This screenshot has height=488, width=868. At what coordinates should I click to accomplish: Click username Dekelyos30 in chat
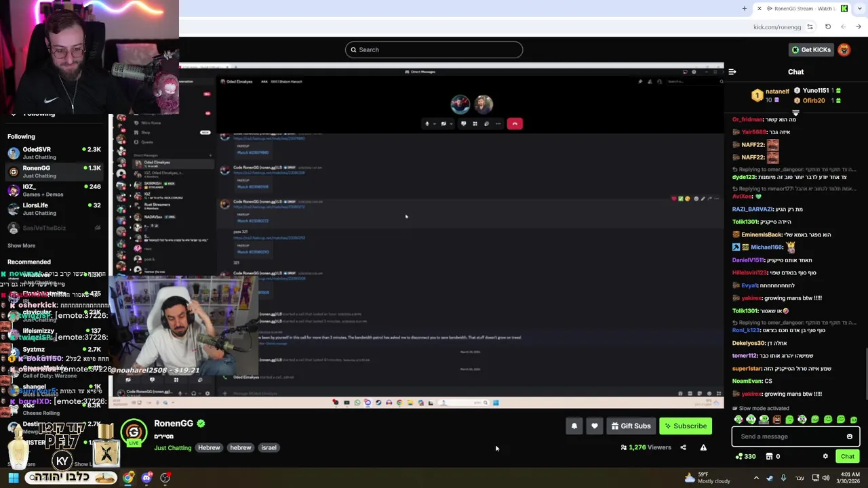click(749, 343)
